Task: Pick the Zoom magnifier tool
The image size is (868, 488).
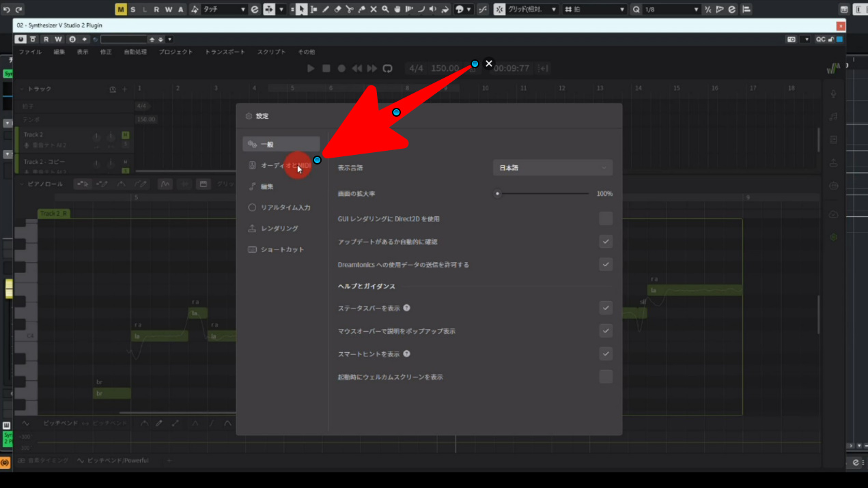Action: coord(385,10)
